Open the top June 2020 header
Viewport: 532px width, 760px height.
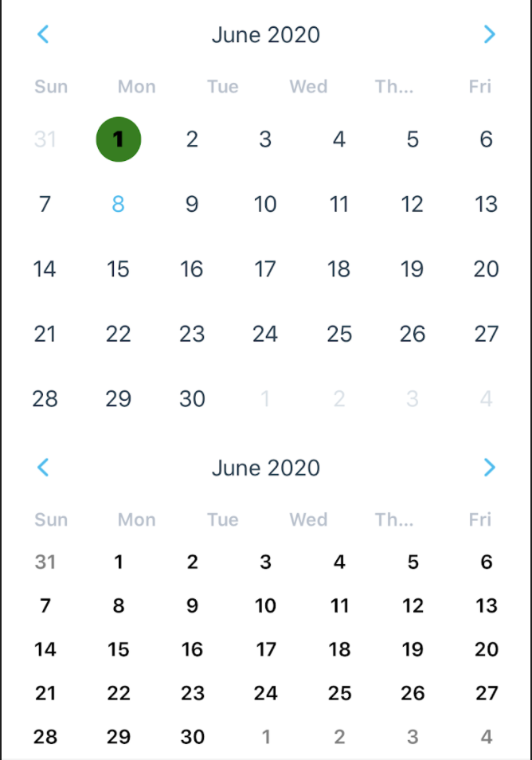[265, 34]
